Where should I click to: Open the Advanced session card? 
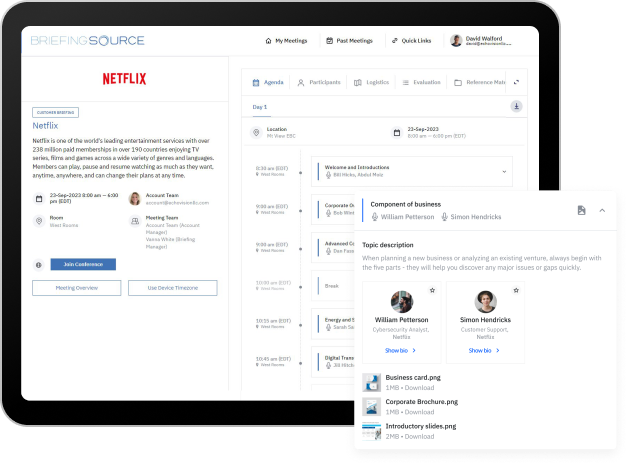click(x=334, y=247)
